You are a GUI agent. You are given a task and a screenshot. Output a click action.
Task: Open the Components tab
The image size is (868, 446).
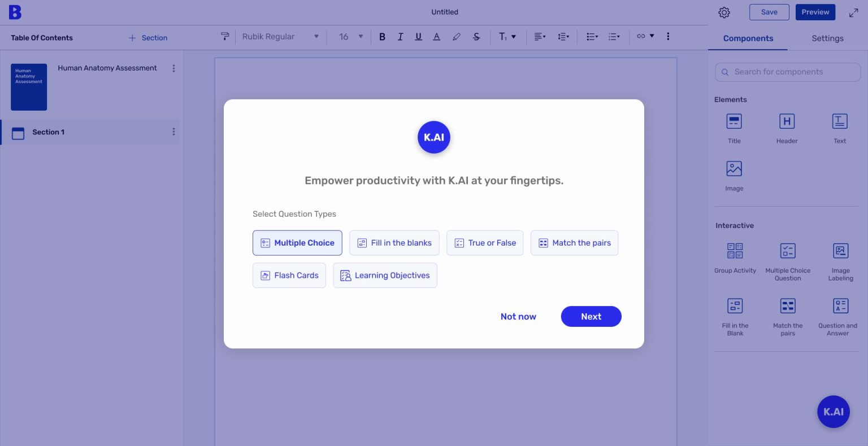(x=748, y=38)
